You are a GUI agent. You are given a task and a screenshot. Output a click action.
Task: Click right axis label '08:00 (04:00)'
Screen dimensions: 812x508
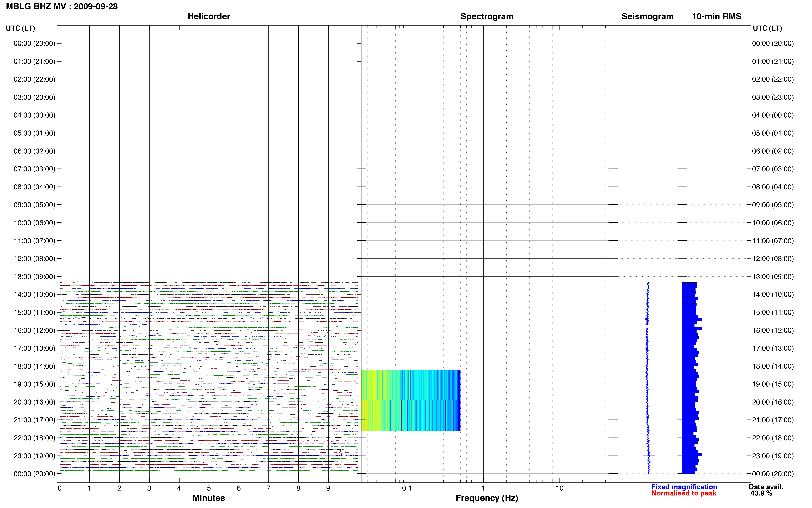[x=773, y=187]
